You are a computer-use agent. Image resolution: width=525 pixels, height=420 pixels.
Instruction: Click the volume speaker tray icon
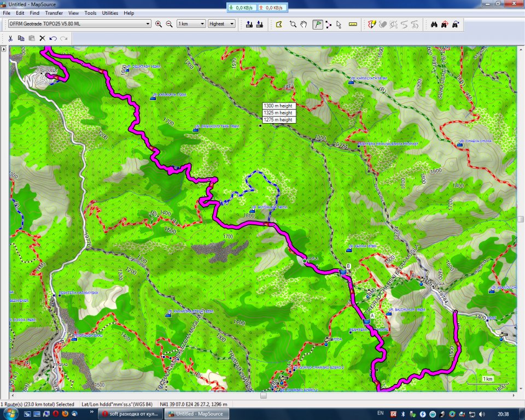[482, 415]
